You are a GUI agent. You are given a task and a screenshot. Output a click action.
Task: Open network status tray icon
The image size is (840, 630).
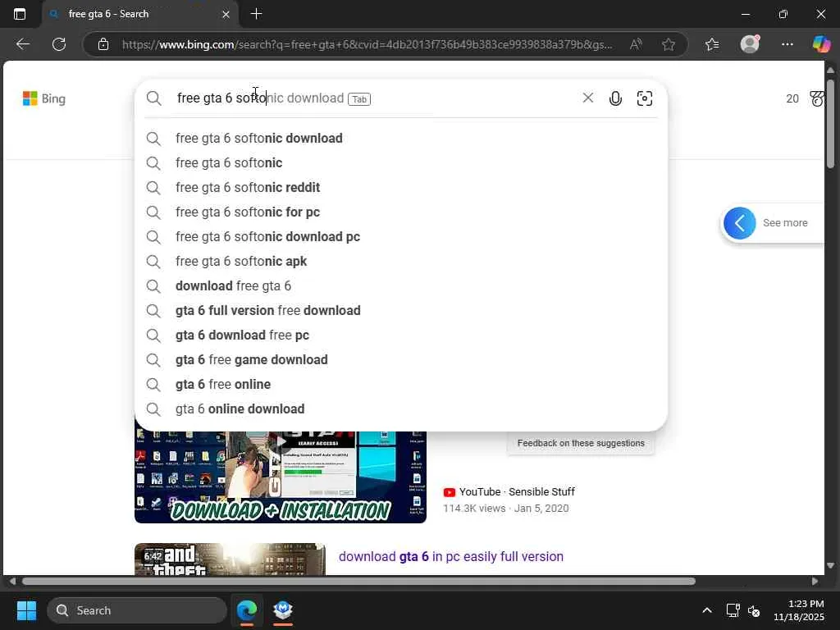pos(733,610)
